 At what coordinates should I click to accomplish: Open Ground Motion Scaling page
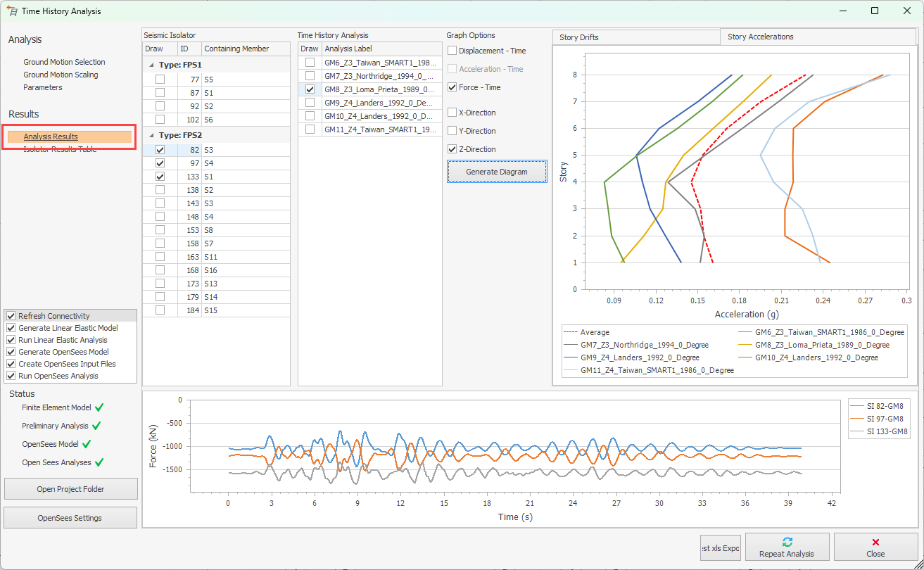click(61, 75)
